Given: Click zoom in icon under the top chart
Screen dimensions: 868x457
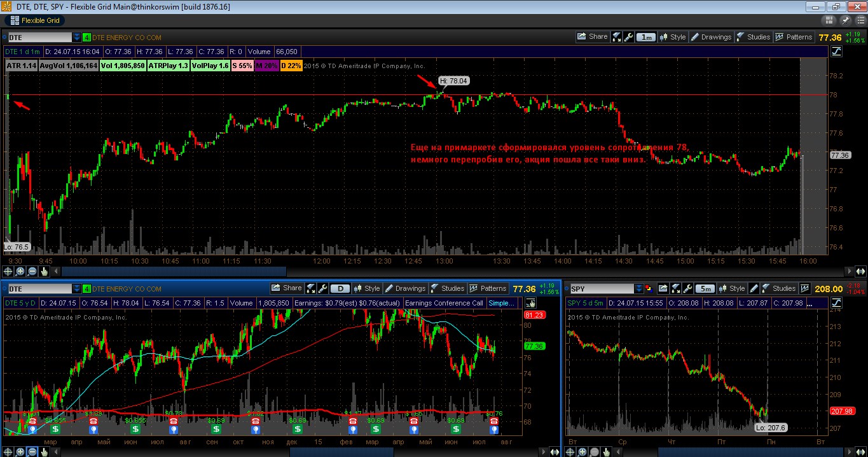Looking at the screenshot, I should 20,271.
